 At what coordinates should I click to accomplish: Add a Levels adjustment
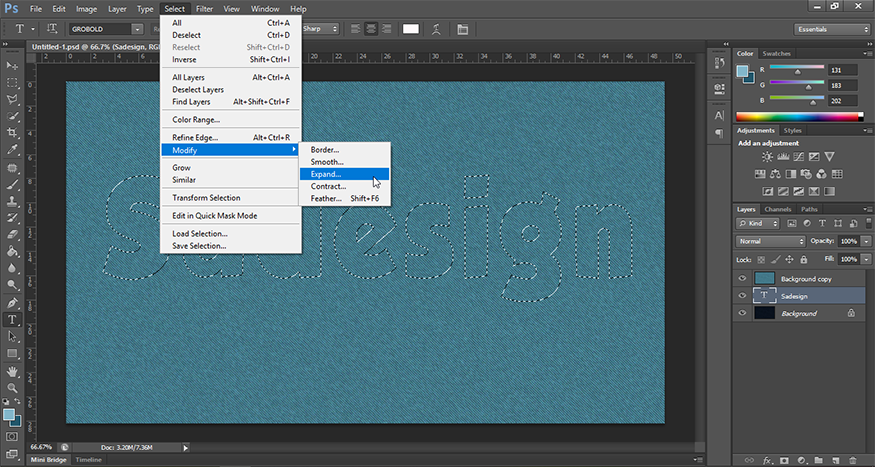point(783,157)
